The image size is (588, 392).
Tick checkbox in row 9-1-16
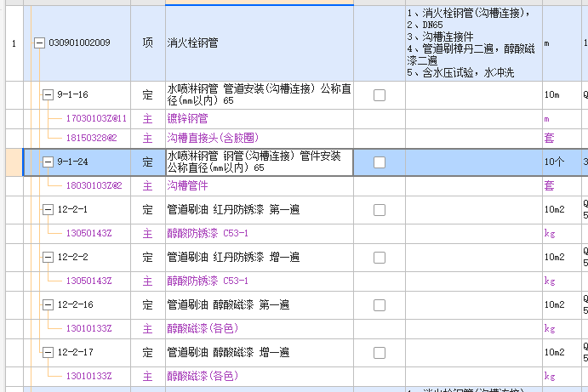(x=380, y=95)
